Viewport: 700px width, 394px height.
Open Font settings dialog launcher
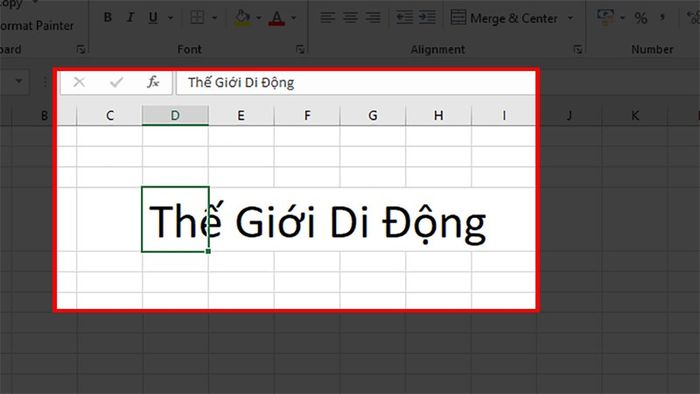click(300, 49)
